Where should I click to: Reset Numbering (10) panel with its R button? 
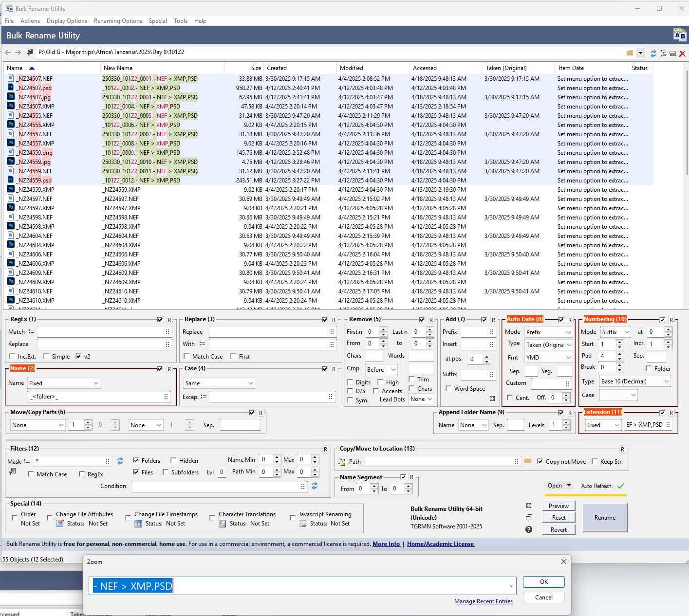[x=671, y=320]
